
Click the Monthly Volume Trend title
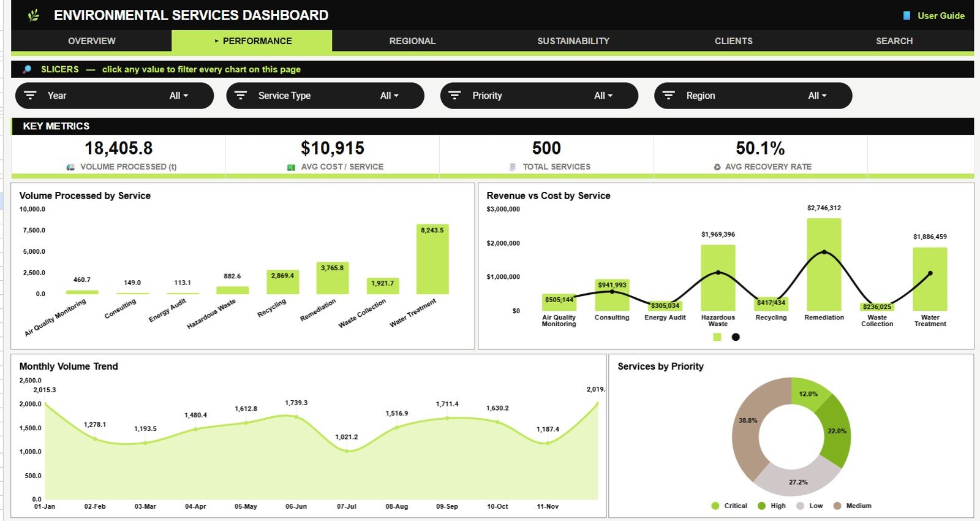(69, 366)
